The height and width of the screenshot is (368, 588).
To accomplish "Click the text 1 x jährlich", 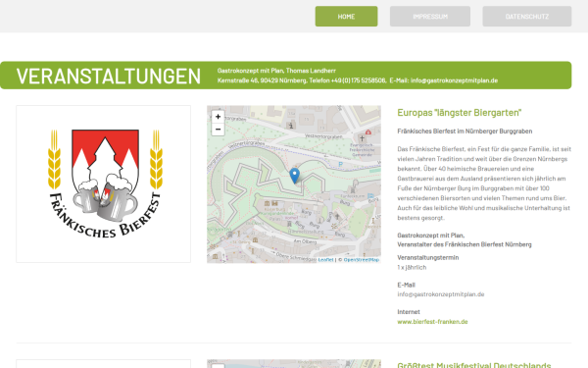I will click(412, 267).
